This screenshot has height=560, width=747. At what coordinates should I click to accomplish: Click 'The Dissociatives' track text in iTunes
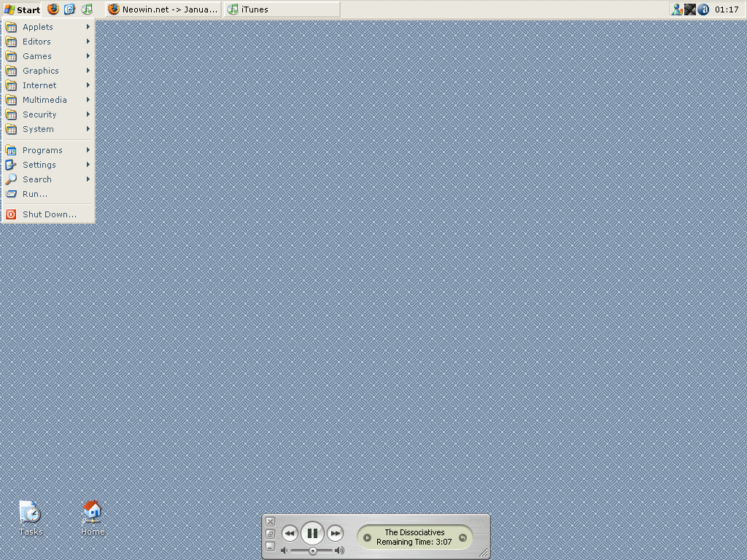[x=414, y=532]
